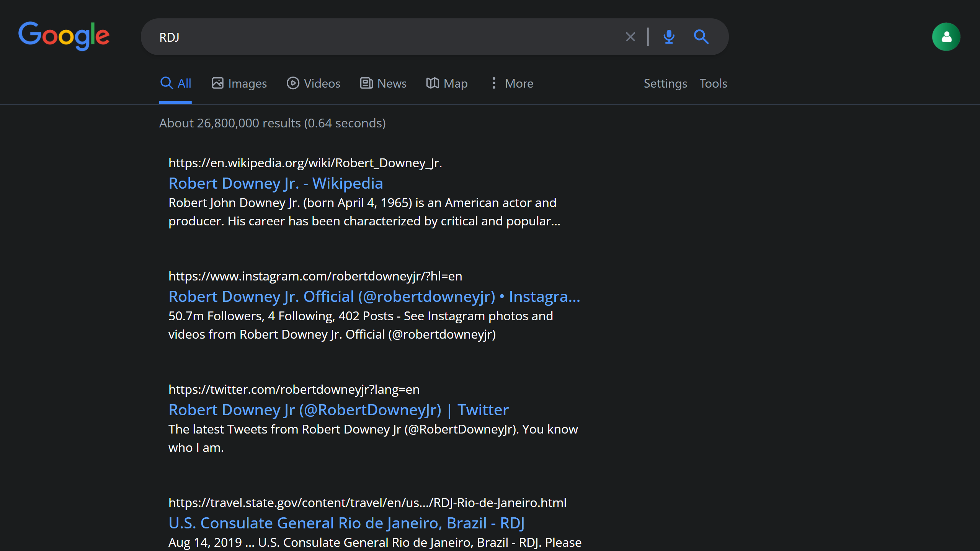The width and height of the screenshot is (980, 551).
Task: Click the Map tab map icon
Action: coord(433,83)
